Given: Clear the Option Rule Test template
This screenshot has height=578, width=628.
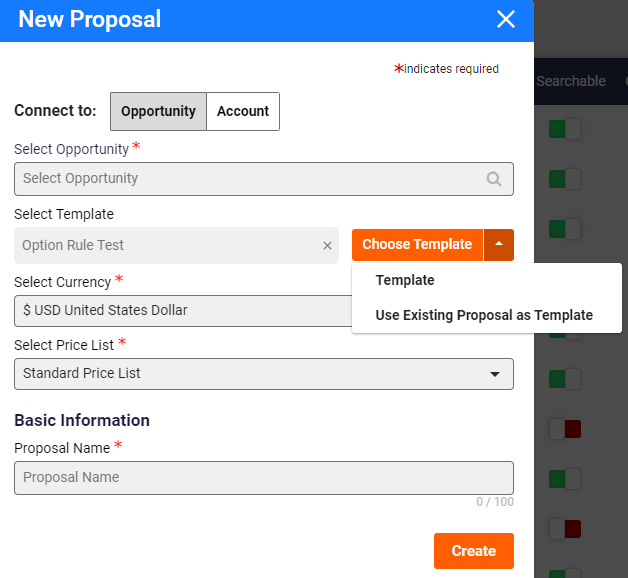Looking at the screenshot, I should coord(327,246).
